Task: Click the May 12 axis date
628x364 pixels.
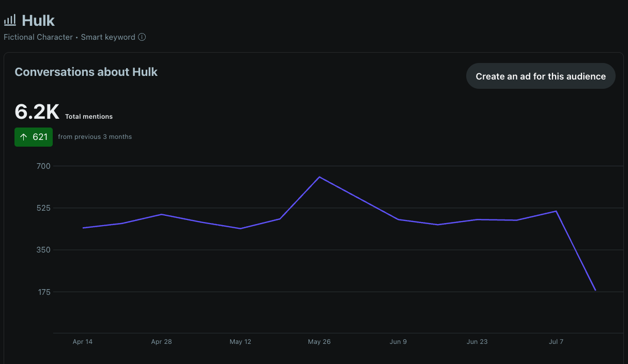Action: point(240,342)
